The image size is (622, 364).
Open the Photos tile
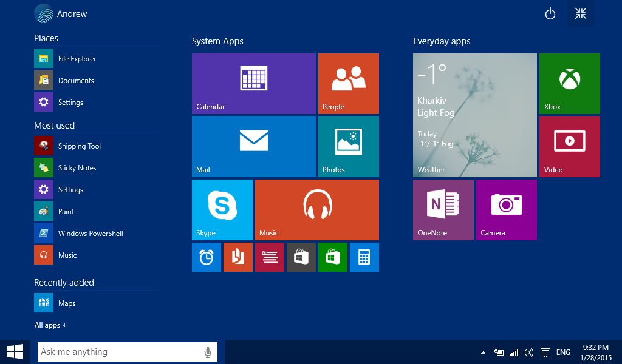point(348,147)
